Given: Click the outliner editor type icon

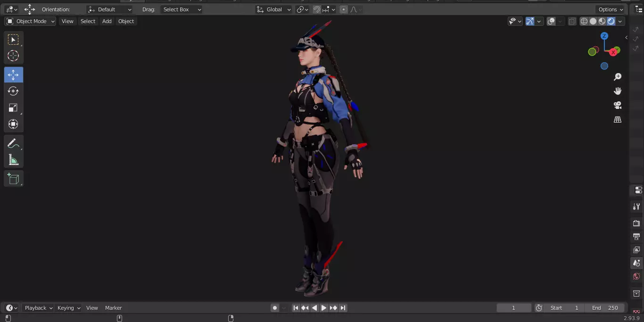Looking at the screenshot, I should click(639, 9).
